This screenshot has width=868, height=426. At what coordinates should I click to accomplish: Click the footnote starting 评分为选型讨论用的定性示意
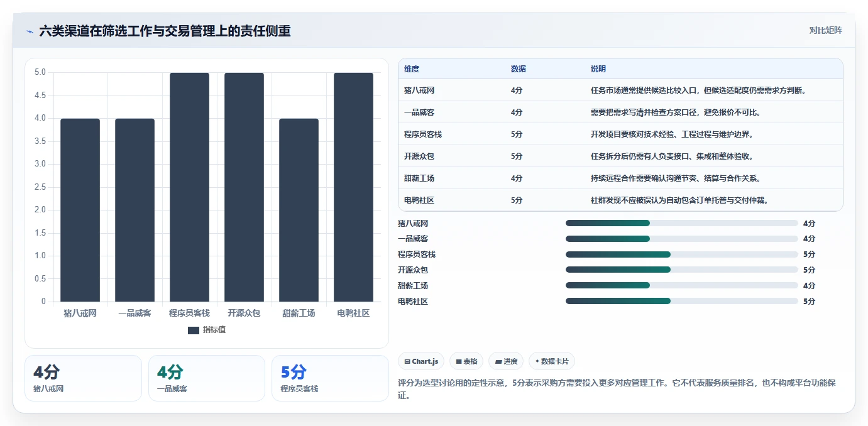pos(617,389)
